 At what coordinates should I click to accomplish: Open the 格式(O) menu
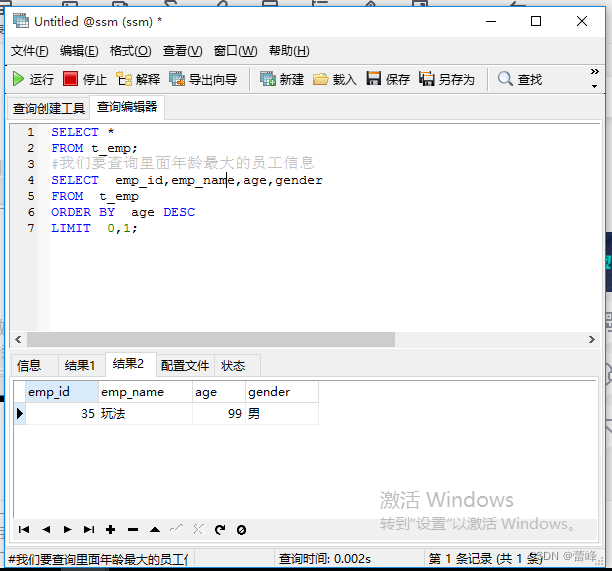[130, 51]
